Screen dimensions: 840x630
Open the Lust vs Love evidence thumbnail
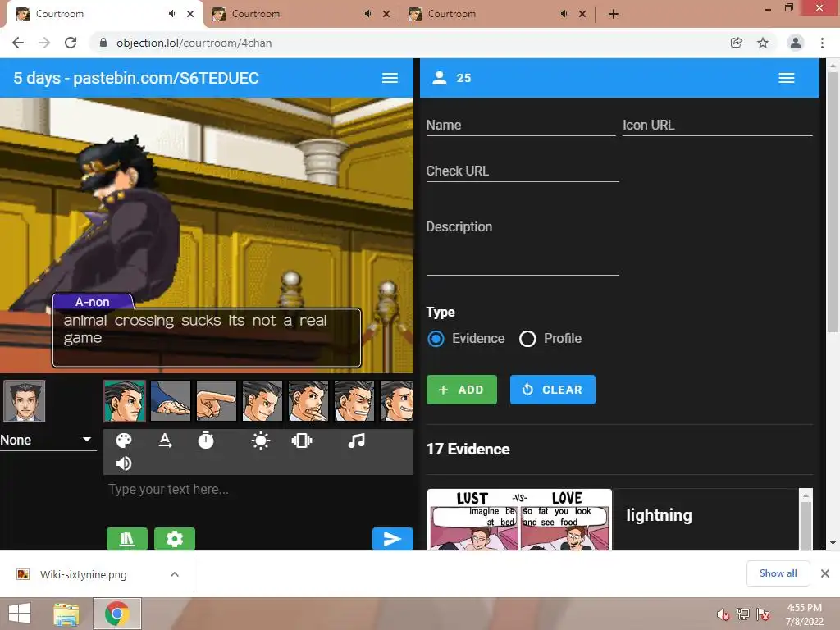[519, 519]
